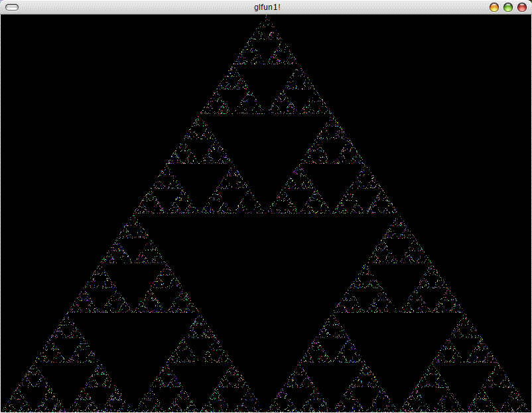The width and height of the screenshot is (532, 413).
Task: Click bottom-center vertex where lower triangles meet
Action: [266, 410]
